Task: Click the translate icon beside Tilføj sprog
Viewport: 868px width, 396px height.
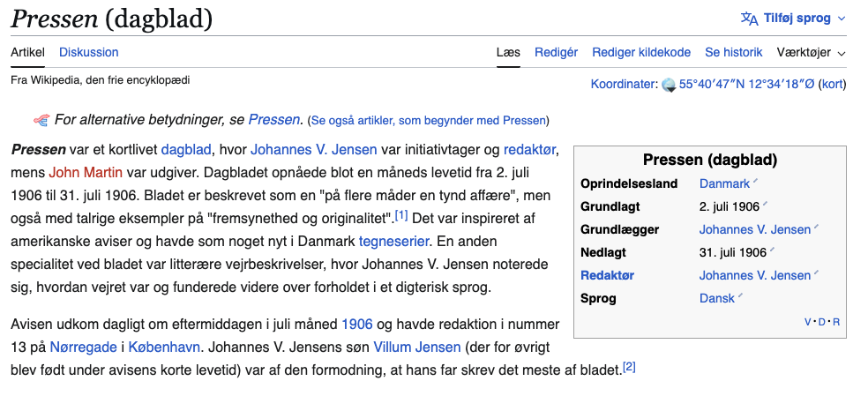Action: 749,19
